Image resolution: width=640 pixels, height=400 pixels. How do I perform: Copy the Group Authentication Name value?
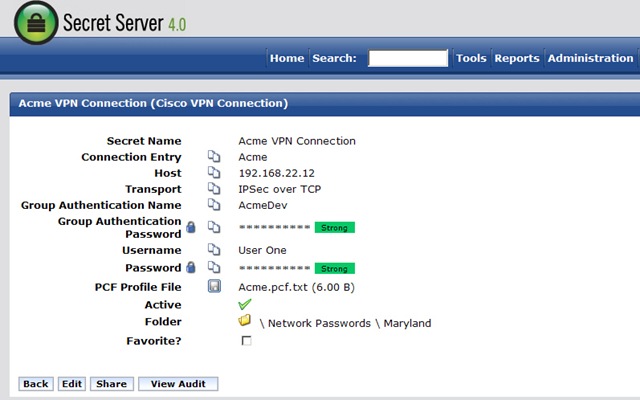pos(214,204)
